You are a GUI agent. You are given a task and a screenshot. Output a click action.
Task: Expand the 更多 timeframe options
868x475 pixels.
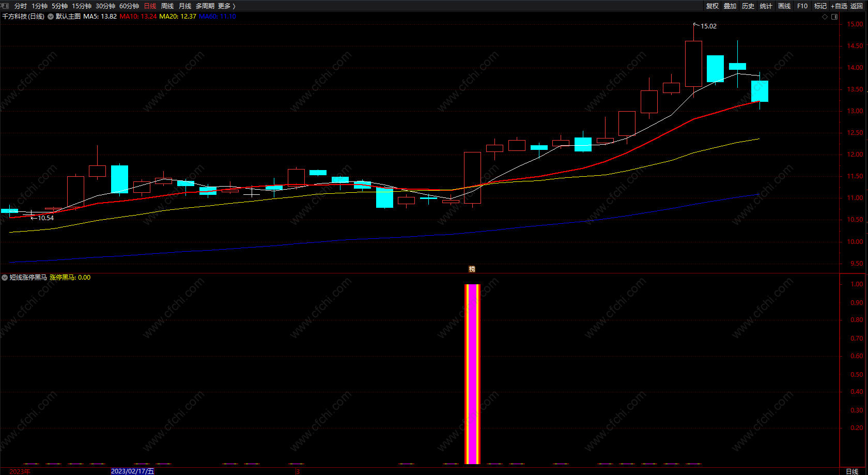(227, 6)
